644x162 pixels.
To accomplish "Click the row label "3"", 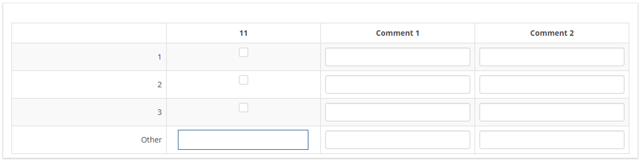I will 159,112.
